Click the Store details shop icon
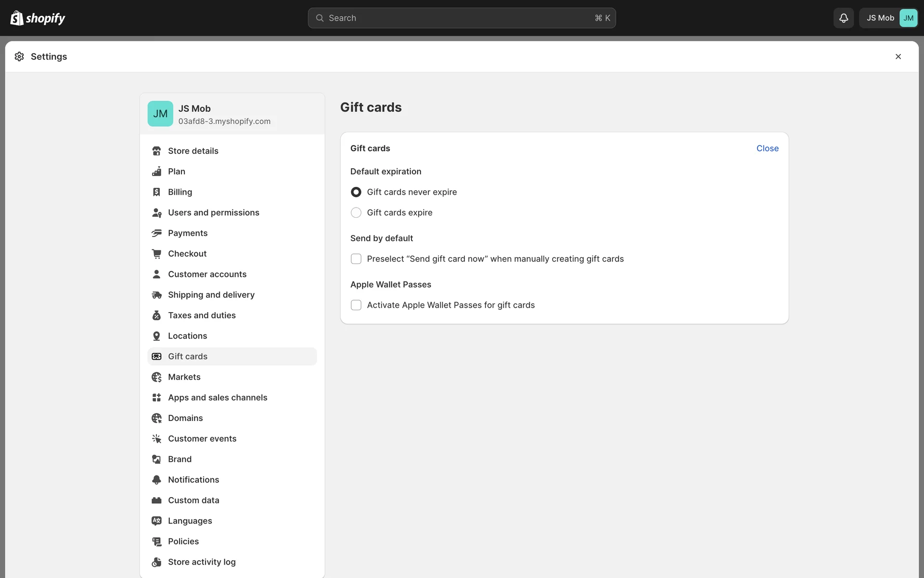This screenshot has height=578, width=924. coord(156,151)
